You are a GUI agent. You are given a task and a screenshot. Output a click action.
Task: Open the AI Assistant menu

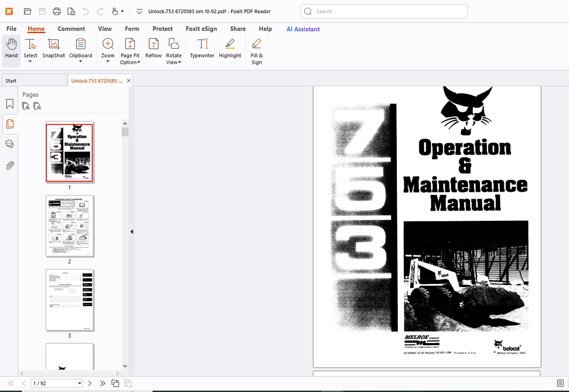coord(303,28)
